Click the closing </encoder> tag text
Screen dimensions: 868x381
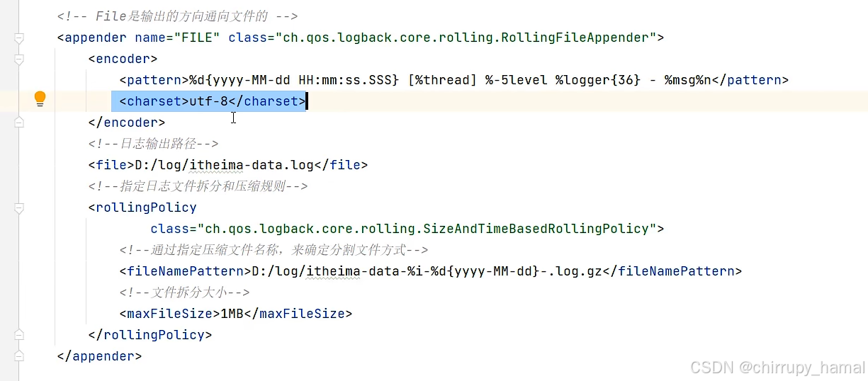(x=127, y=123)
